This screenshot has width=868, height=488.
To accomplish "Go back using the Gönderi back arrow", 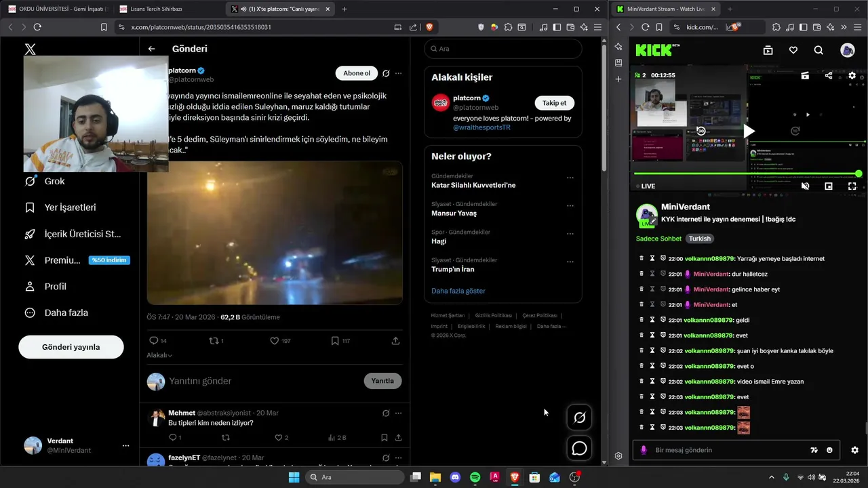I will click(x=152, y=49).
